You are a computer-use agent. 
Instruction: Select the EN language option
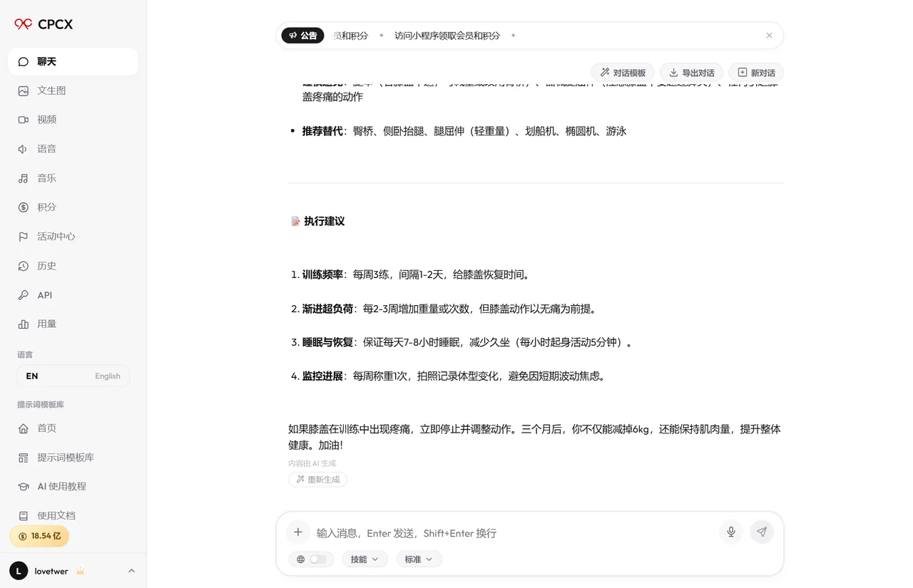pyautogui.click(x=32, y=376)
